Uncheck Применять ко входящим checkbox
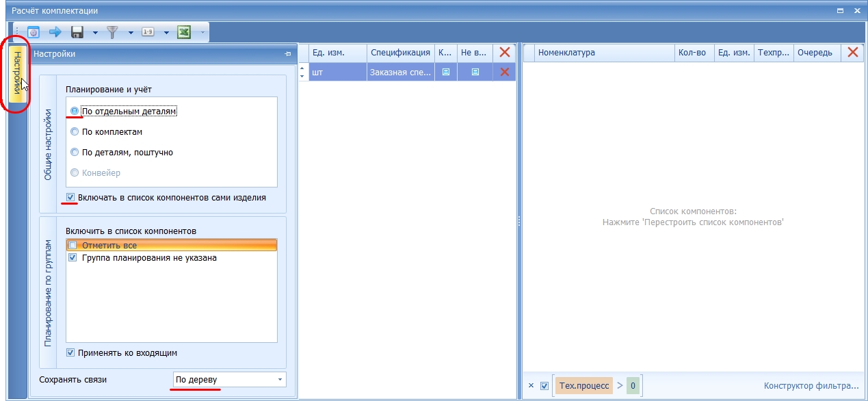868x401 pixels. 71,353
